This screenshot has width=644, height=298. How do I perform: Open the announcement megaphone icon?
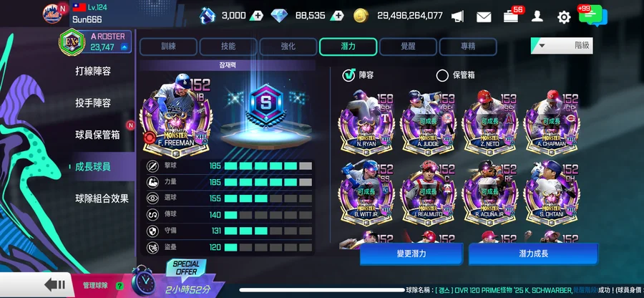point(457,16)
